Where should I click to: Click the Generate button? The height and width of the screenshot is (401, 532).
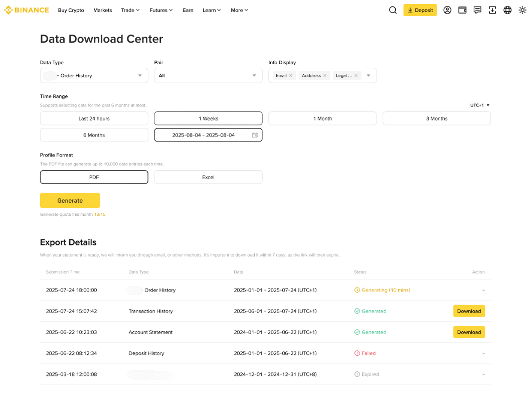pos(70,200)
